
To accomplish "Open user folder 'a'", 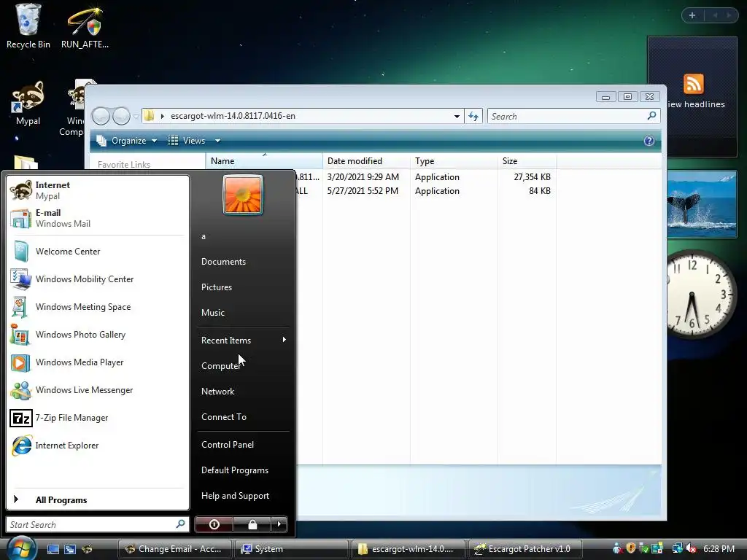I will [x=243, y=236].
